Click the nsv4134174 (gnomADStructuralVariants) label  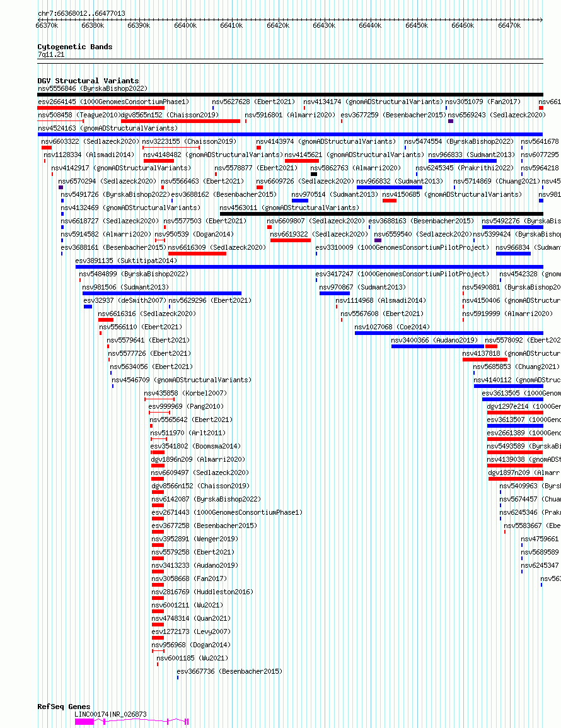point(373,102)
